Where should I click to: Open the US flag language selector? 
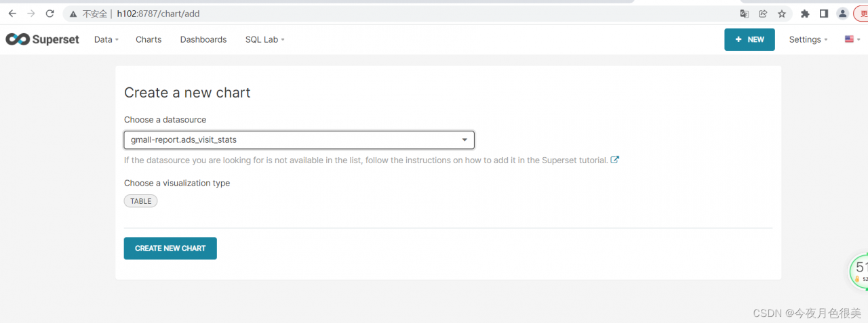pyautogui.click(x=852, y=39)
